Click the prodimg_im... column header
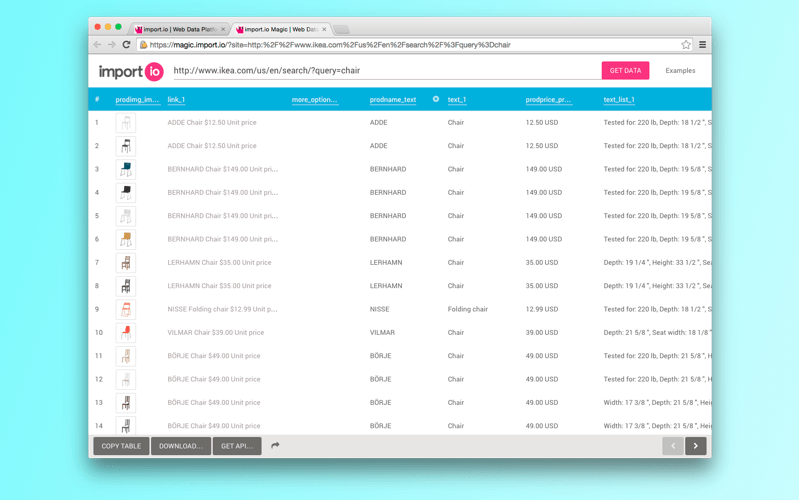800x500 pixels. (x=137, y=99)
